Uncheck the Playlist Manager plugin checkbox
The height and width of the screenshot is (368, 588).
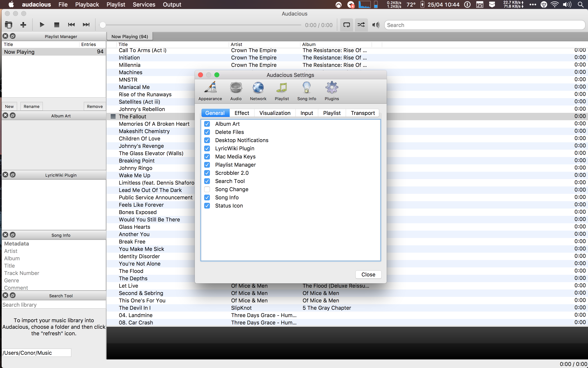click(x=207, y=165)
